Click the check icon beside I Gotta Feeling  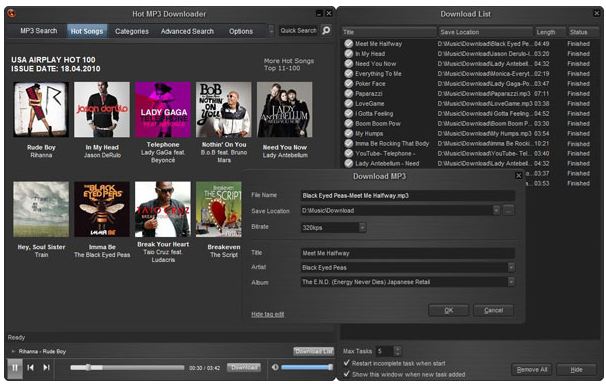click(349, 114)
